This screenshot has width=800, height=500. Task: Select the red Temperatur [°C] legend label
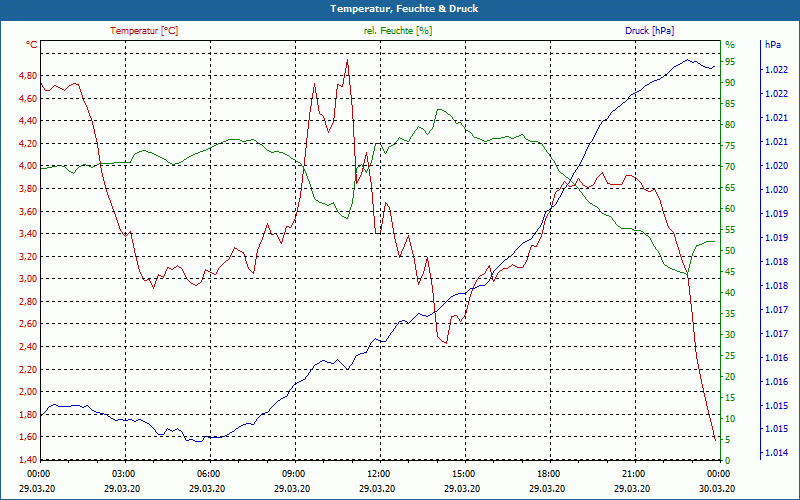coord(144,31)
